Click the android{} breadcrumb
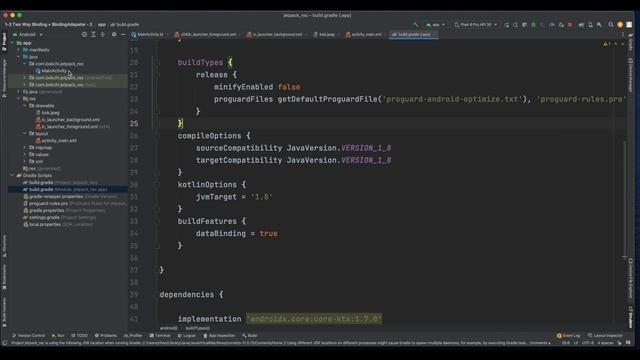This screenshot has height=360, width=640. [168, 328]
